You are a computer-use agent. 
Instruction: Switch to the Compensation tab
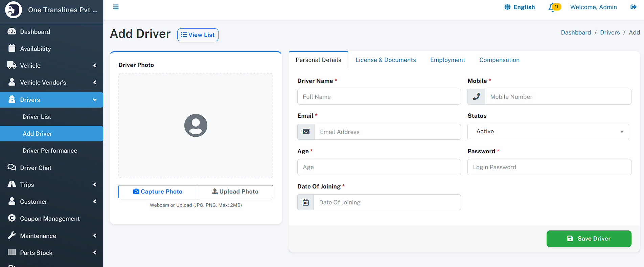(x=499, y=60)
